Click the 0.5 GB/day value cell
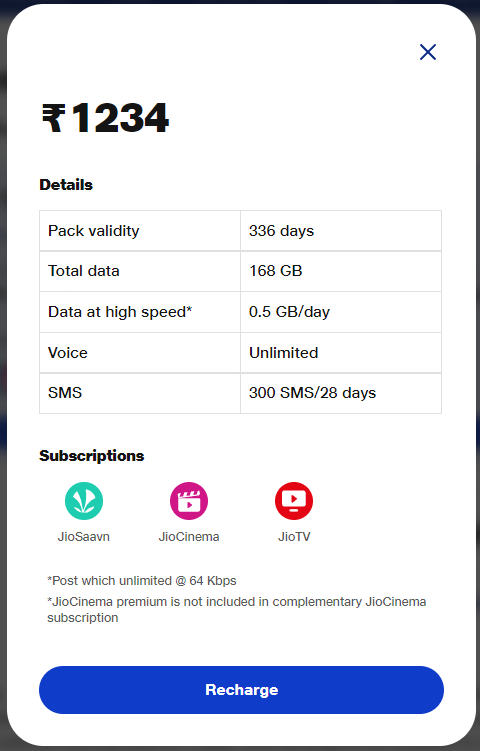The width and height of the screenshot is (480, 751). click(341, 312)
